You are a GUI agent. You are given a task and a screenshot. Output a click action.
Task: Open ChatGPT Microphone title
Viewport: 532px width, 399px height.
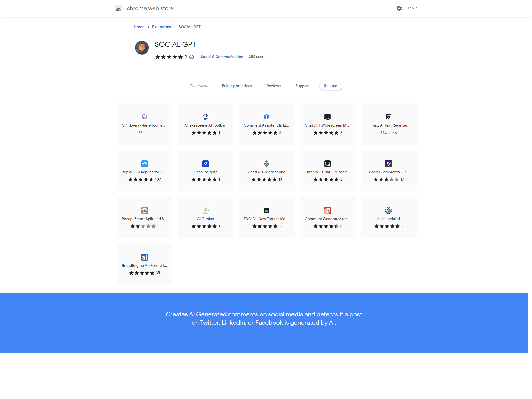(x=267, y=172)
